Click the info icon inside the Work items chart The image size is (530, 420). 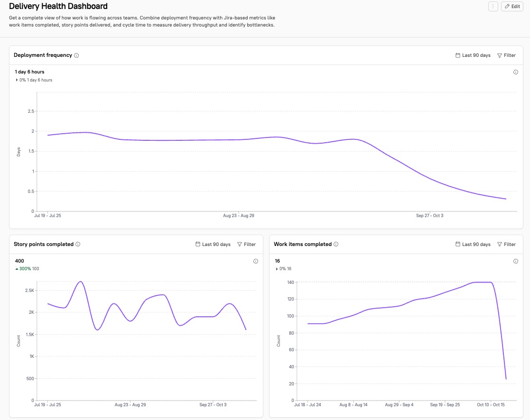516,261
